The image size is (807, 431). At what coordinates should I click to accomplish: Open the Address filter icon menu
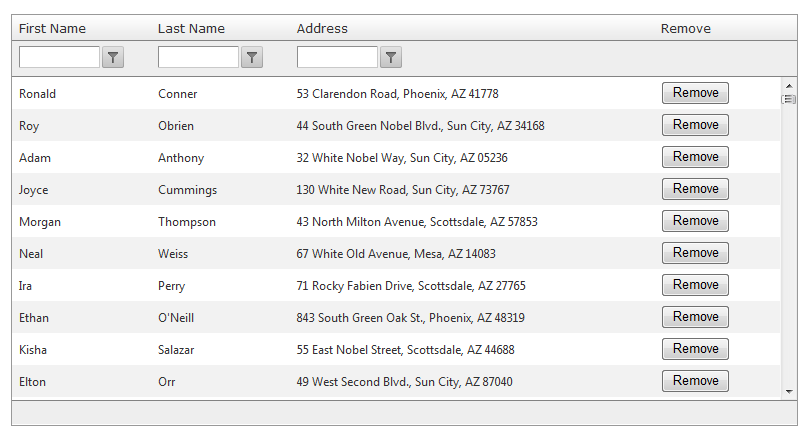(392, 58)
